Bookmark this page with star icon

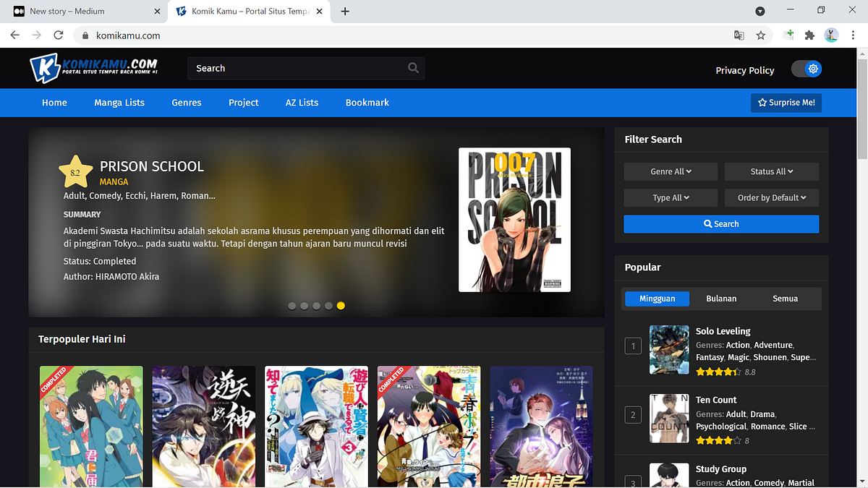[x=761, y=35]
